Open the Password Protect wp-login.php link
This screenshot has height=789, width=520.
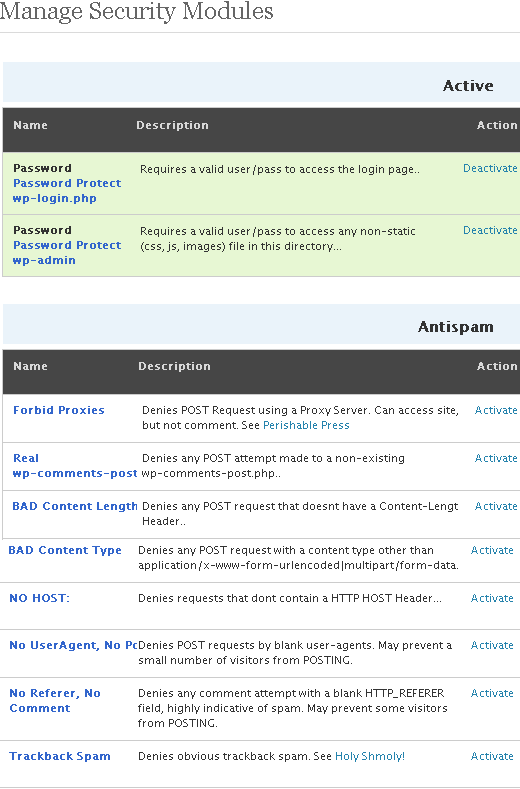pyautogui.click(x=67, y=191)
